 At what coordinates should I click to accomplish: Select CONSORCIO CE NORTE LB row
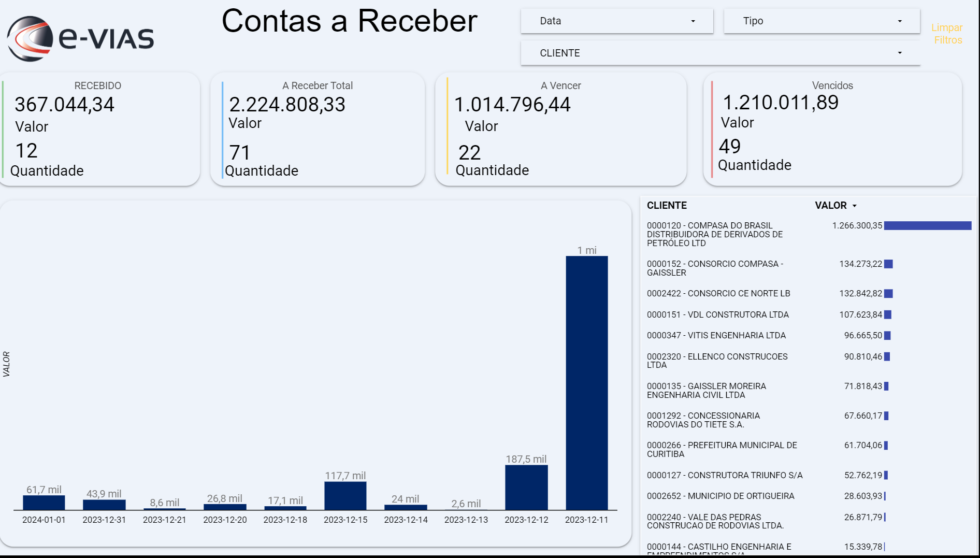[808, 294]
